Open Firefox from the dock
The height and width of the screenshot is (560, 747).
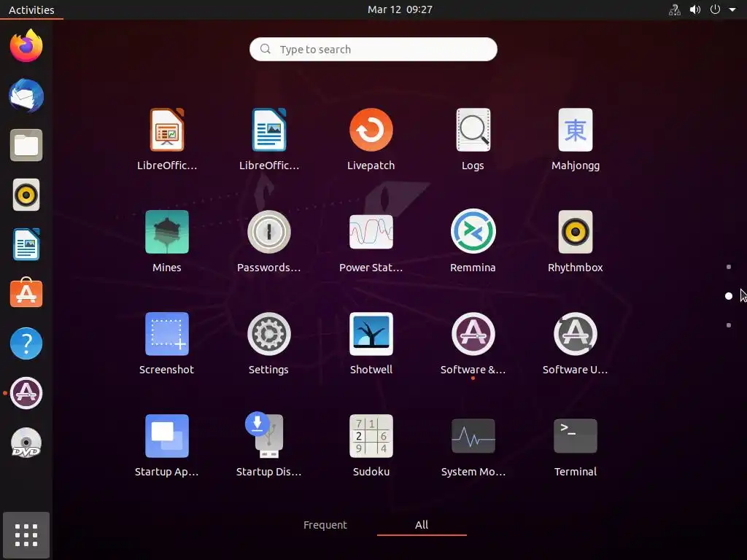(26, 46)
